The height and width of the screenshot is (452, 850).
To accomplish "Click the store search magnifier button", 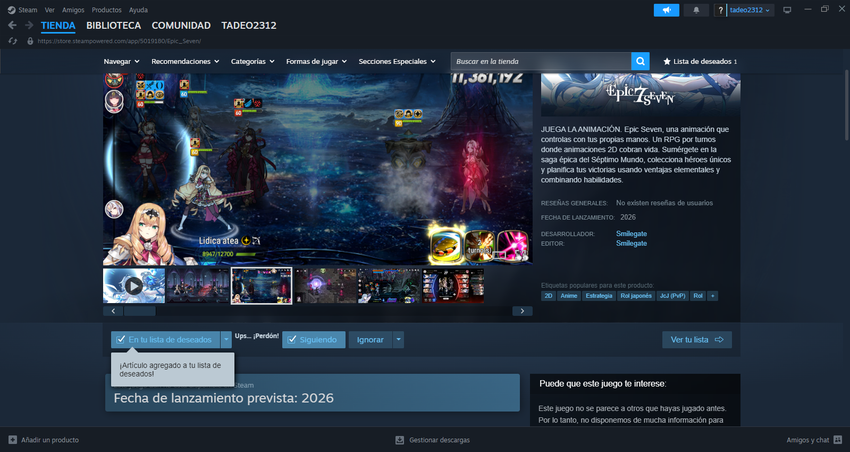I will pyautogui.click(x=640, y=61).
